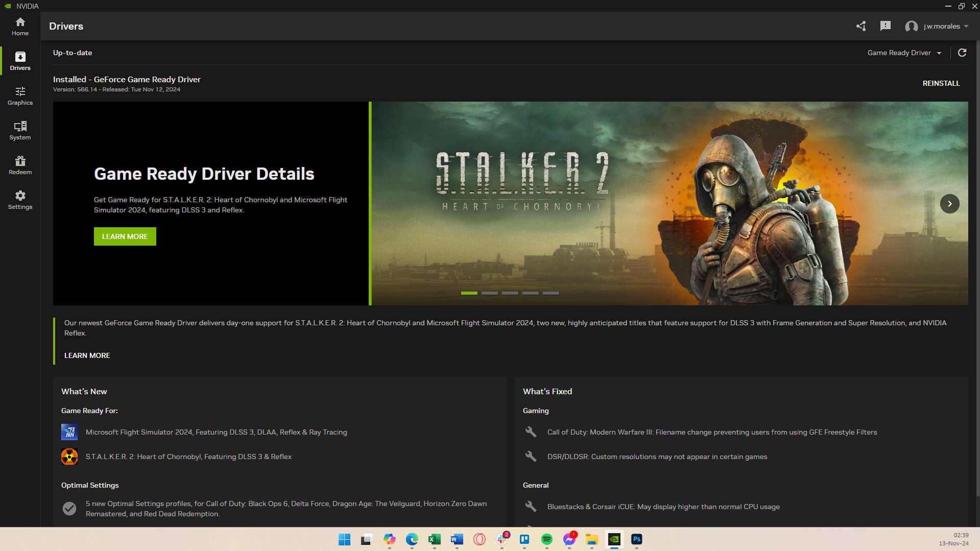980x551 pixels.
Task: Click the Up-to-date status text
Action: (x=73, y=53)
